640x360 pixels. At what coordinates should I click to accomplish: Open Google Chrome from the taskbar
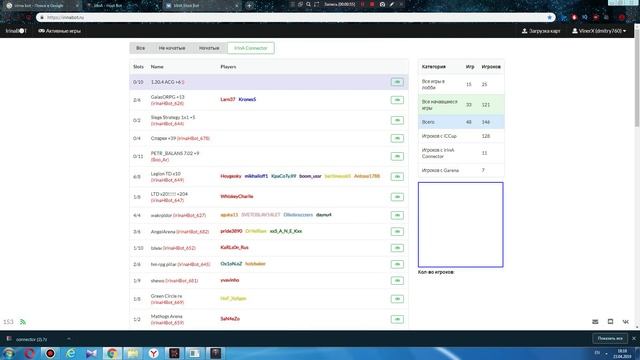tap(112, 353)
